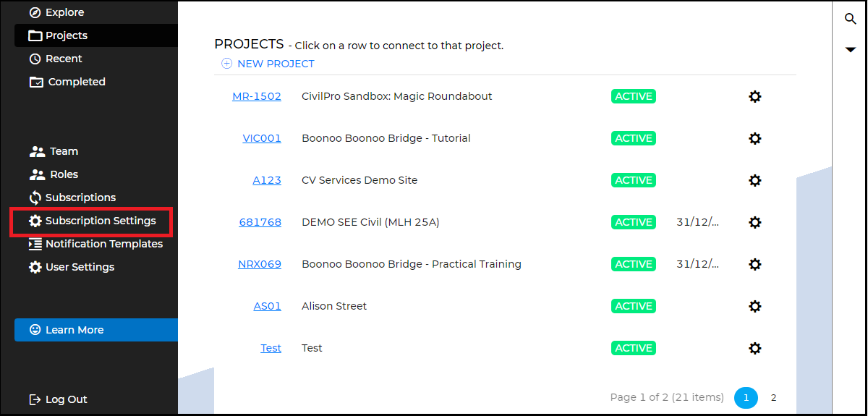The height and width of the screenshot is (416, 868).
Task: Open User Settings
Action: (80, 267)
